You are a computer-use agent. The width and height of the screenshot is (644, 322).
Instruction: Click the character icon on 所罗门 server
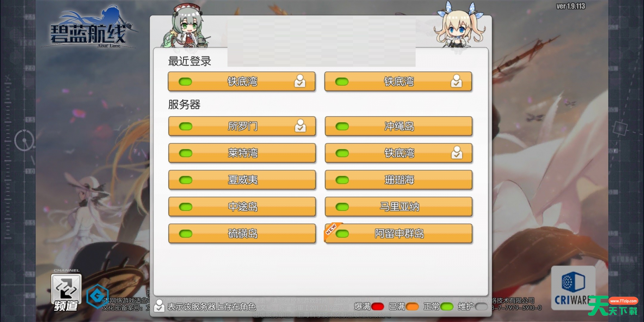pos(300,126)
